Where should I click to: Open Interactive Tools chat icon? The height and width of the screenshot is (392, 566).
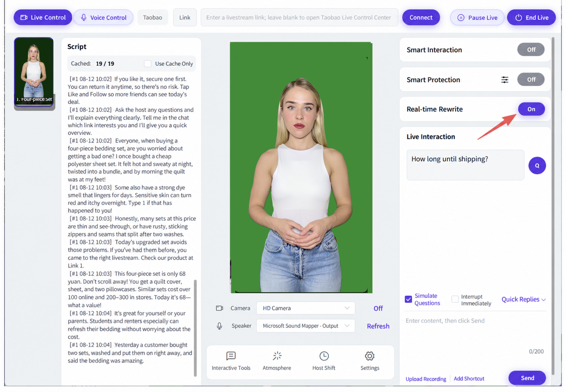point(231,356)
